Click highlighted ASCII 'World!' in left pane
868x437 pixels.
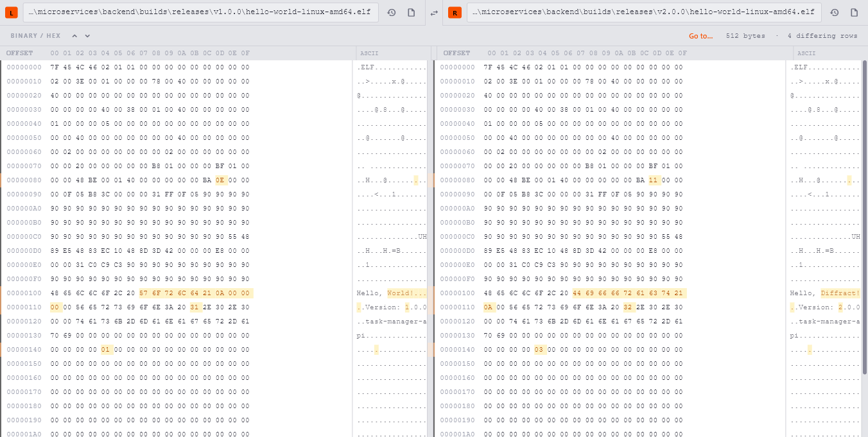(406, 293)
